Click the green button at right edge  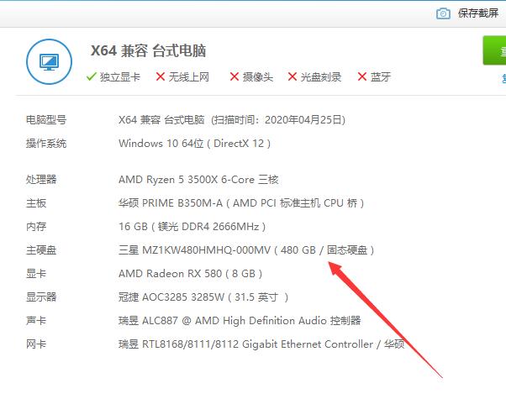494,50
